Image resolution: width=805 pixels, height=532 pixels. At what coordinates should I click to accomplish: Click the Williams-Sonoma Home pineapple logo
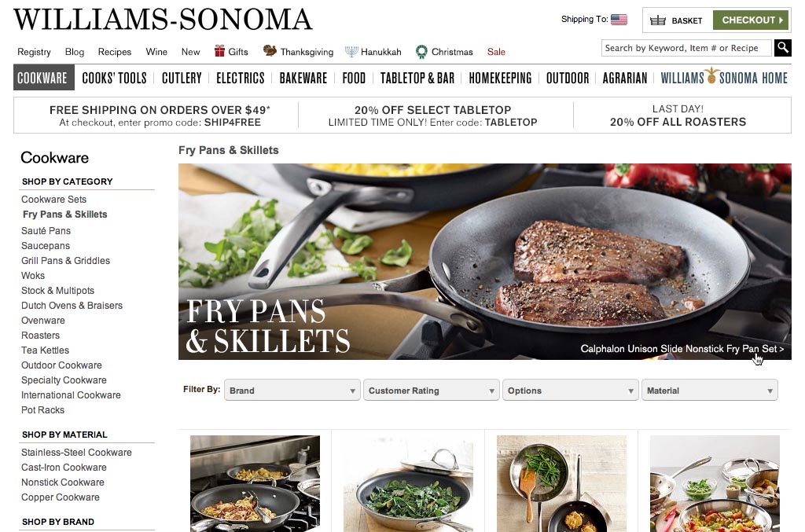click(x=711, y=75)
